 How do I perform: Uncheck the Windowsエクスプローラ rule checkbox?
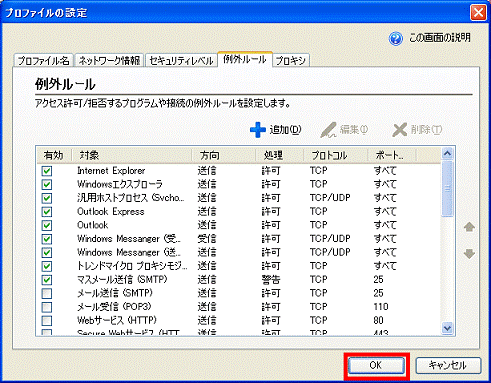pos(47,185)
